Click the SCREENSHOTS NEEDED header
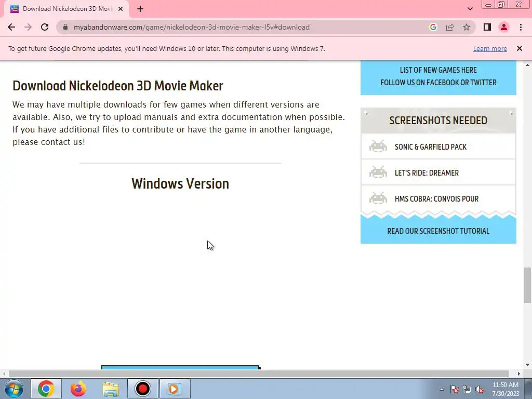Screen dimensions: 532x399 pyautogui.click(x=438, y=121)
